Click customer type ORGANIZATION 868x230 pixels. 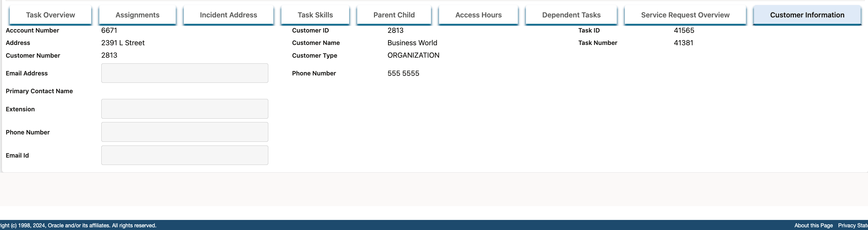tap(414, 55)
